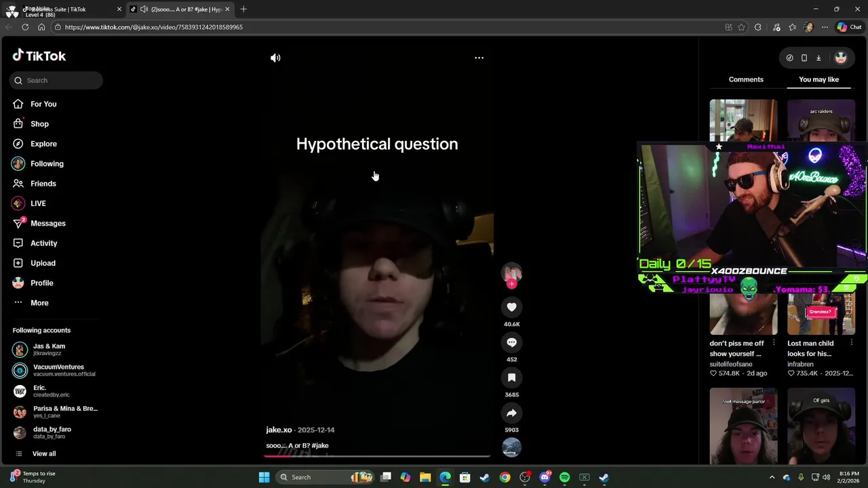Open the Shop page

click(x=39, y=124)
